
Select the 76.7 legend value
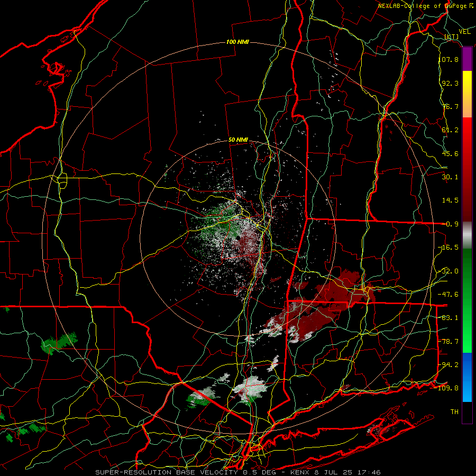tap(450, 106)
